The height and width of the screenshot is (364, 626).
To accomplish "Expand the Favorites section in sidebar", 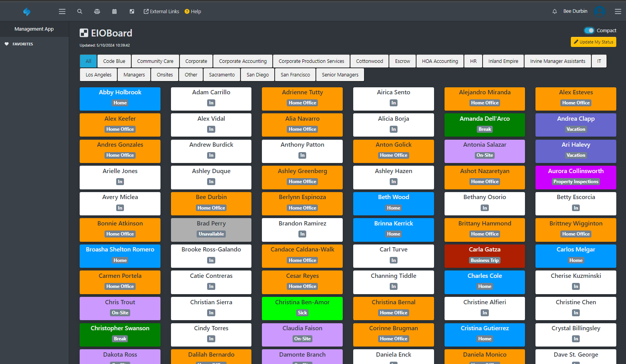I will pyautogui.click(x=23, y=44).
